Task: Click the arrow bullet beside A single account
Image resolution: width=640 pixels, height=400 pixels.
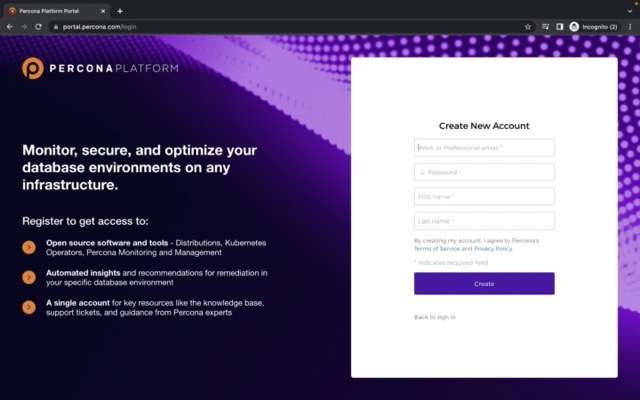Action: [29, 307]
